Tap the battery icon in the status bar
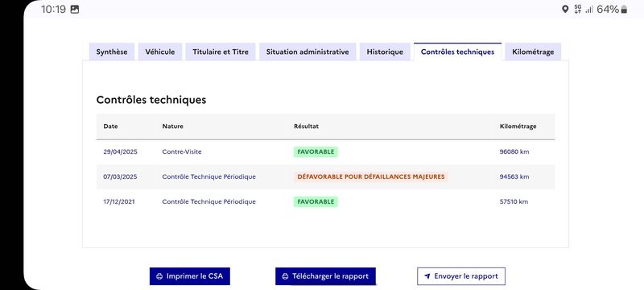The height and width of the screenshot is (290, 644). click(x=624, y=10)
